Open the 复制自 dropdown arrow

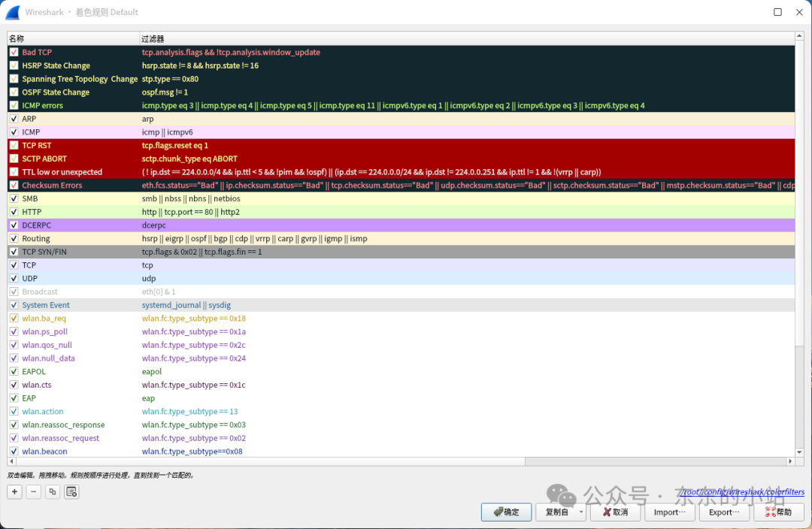click(x=581, y=512)
